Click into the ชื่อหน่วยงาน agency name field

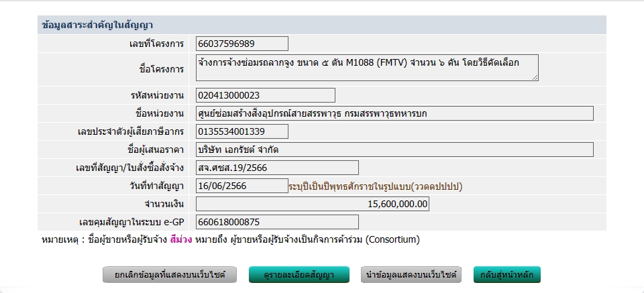pyautogui.click(x=394, y=113)
